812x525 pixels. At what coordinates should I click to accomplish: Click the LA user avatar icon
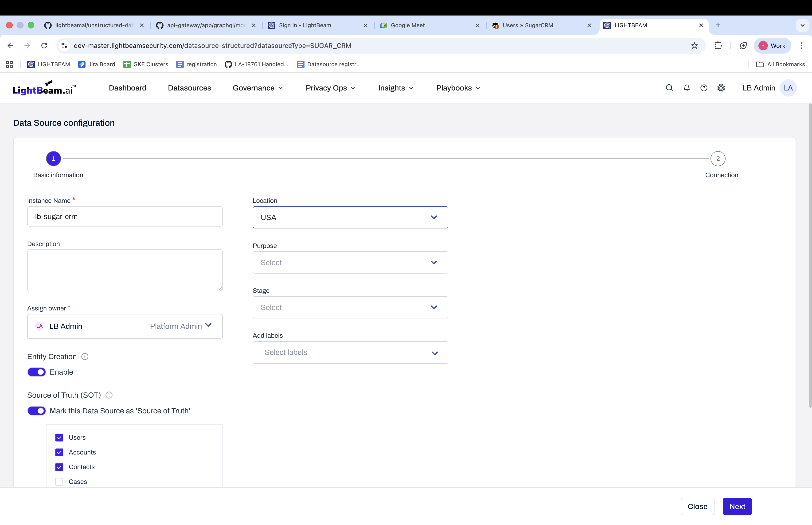tap(788, 88)
